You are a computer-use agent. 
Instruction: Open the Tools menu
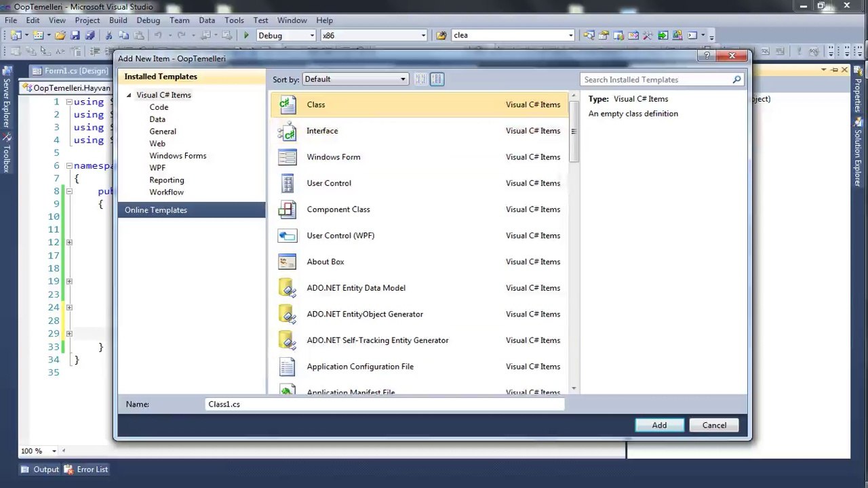[234, 20]
